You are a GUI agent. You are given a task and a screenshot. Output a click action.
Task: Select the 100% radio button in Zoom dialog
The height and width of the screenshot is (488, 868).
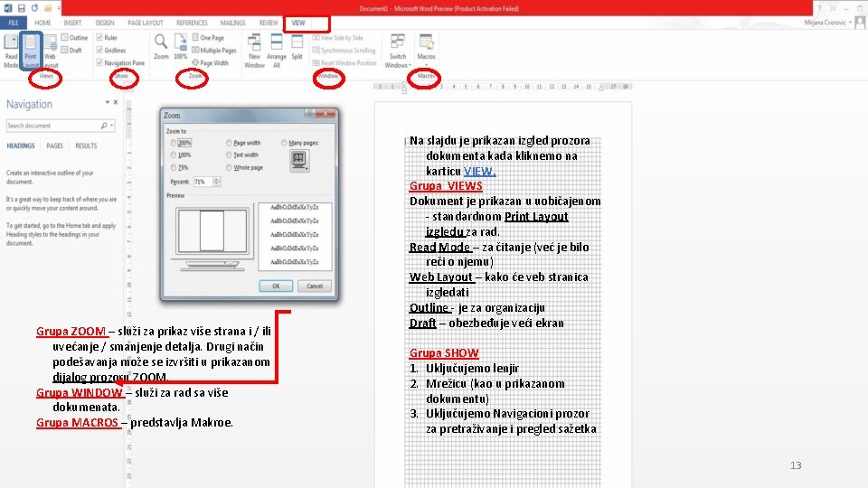(x=174, y=155)
